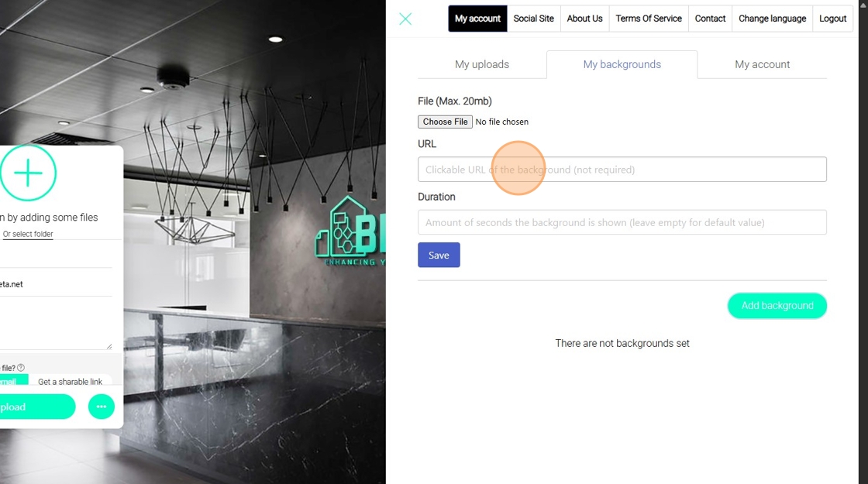Click the help question mark icon

21,367
